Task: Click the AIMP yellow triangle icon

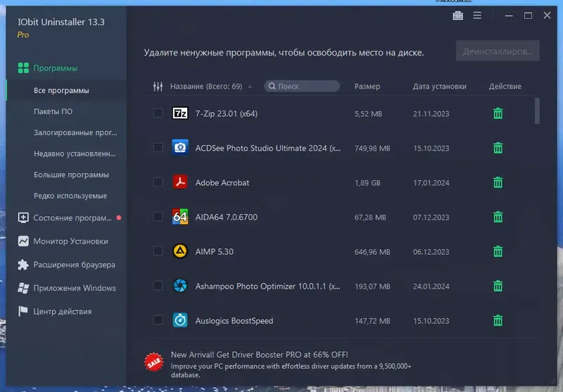Action: [180, 251]
